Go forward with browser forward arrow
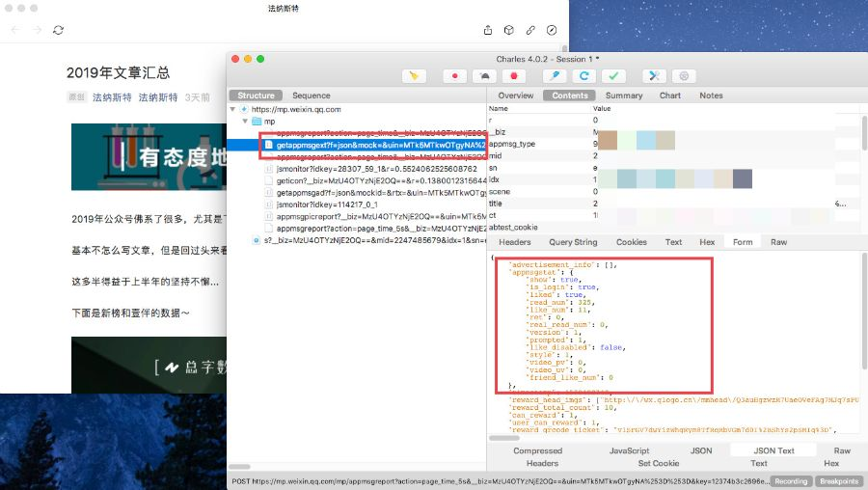This screenshot has height=490, width=868. 37,30
